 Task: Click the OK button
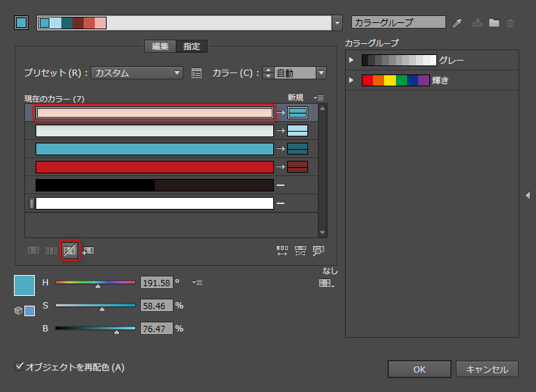(x=419, y=370)
